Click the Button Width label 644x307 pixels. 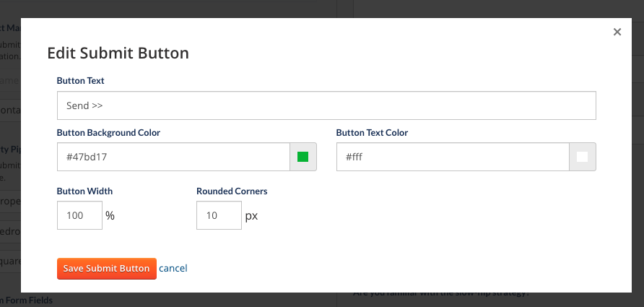click(84, 191)
